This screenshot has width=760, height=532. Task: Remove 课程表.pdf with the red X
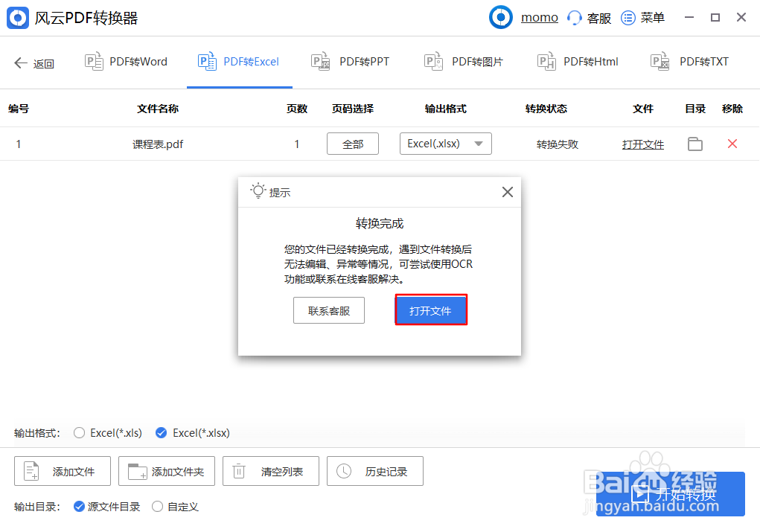(732, 144)
